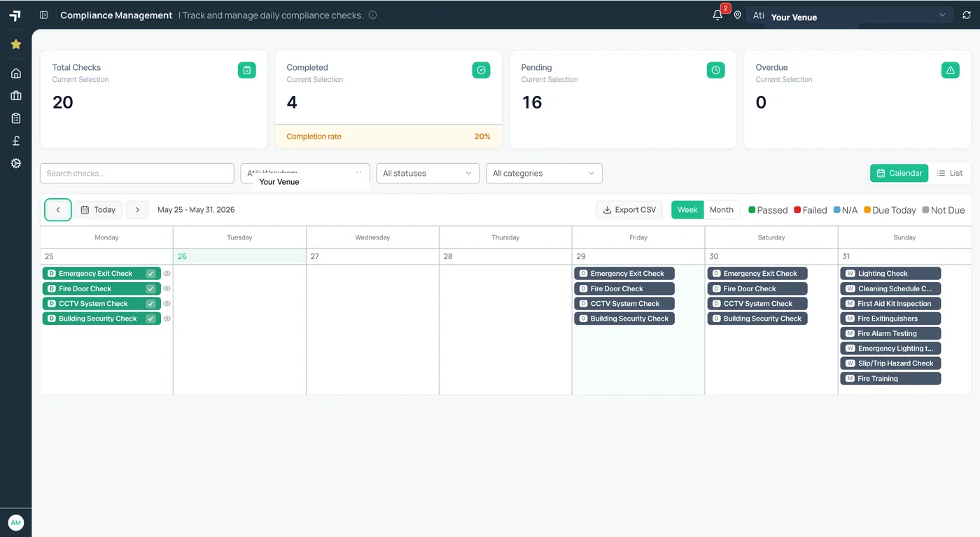This screenshot has width=980, height=537.
Task: Click eye icon beside Monday Fire Door Check
Action: point(167,288)
